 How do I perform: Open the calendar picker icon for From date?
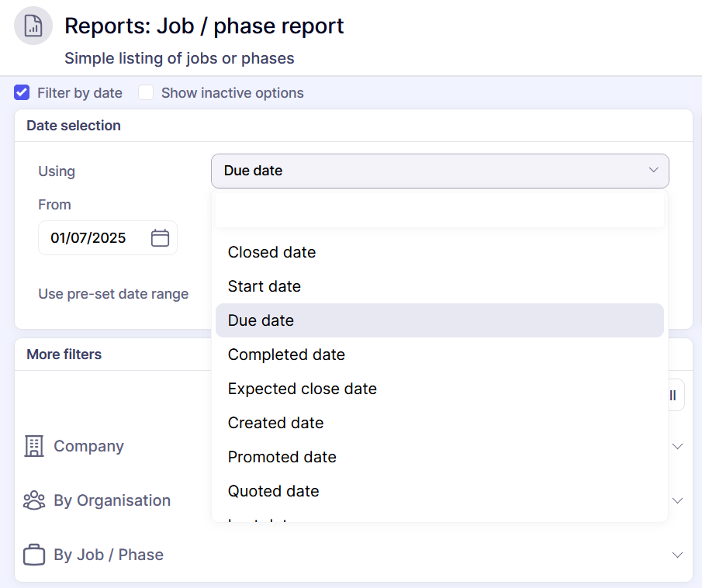click(160, 238)
